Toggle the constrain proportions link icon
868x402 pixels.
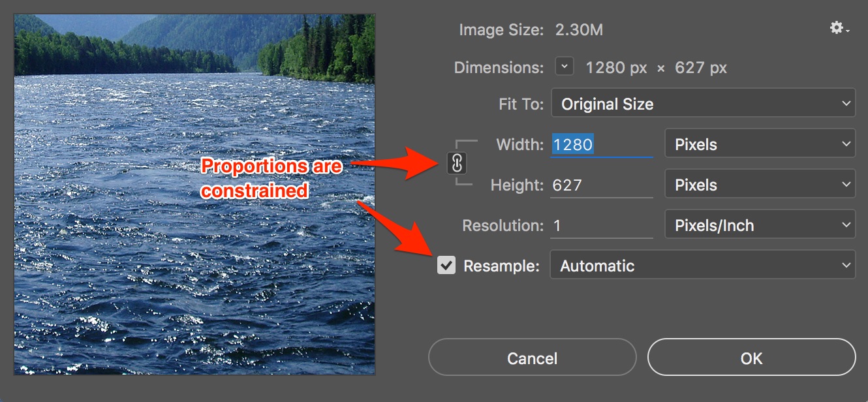click(457, 163)
